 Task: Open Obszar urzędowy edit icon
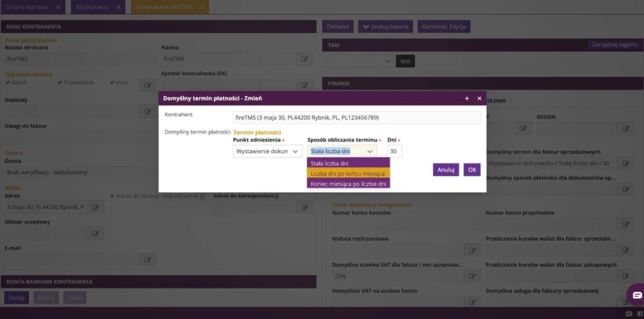[x=96, y=234]
